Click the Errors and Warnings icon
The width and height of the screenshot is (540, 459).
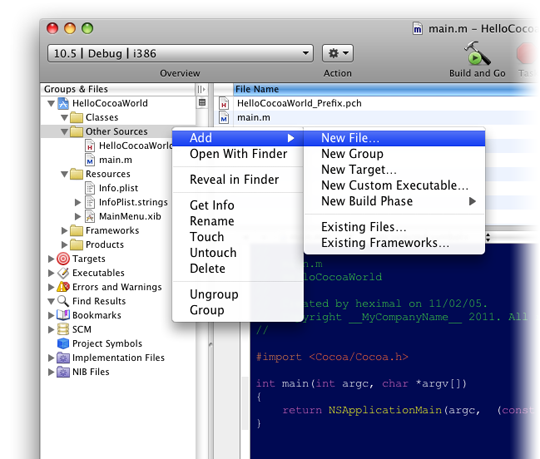63,287
